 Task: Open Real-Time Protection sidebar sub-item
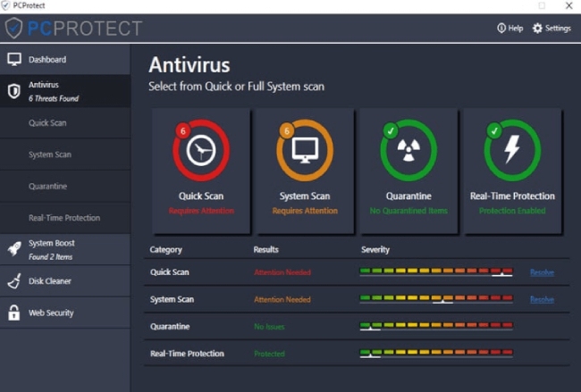[x=65, y=218]
